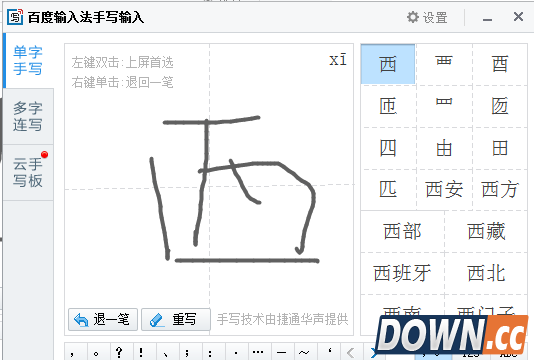
Task: Choose candidate character 由
Action: [x=444, y=148]
